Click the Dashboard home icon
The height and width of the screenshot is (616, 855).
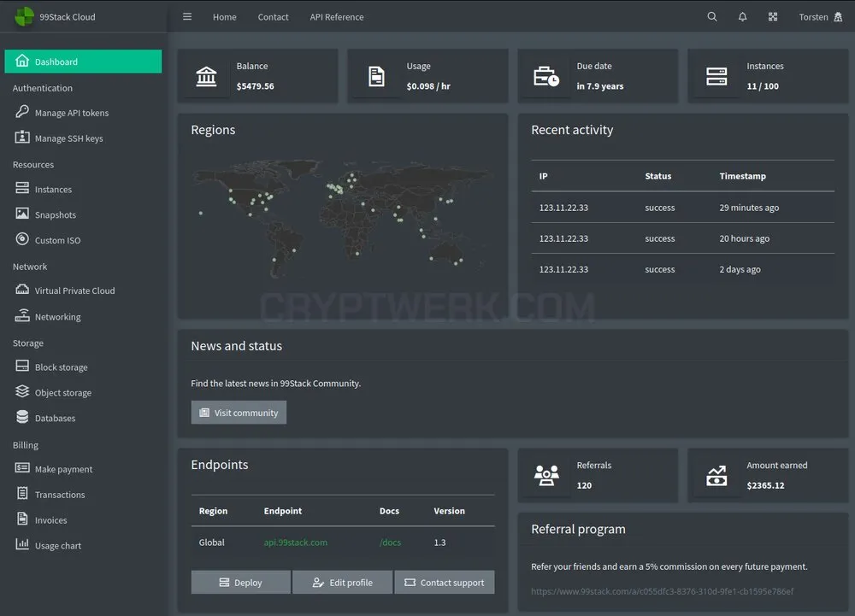pos(22,61)
